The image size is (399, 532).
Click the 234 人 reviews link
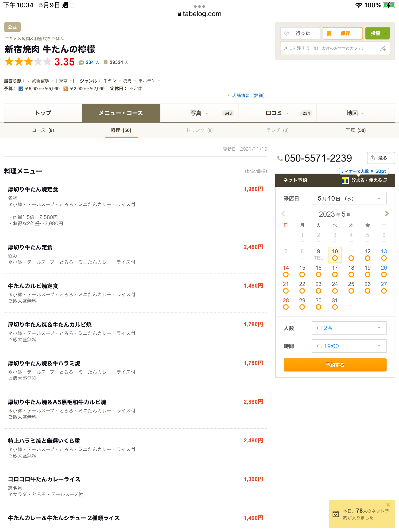92,62
